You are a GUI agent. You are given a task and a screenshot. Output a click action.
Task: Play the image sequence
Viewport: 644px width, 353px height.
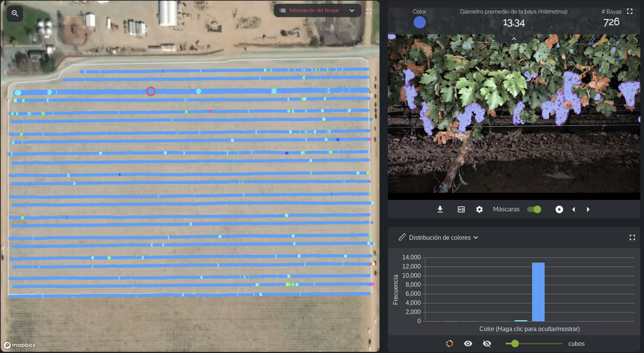(559, 209)
